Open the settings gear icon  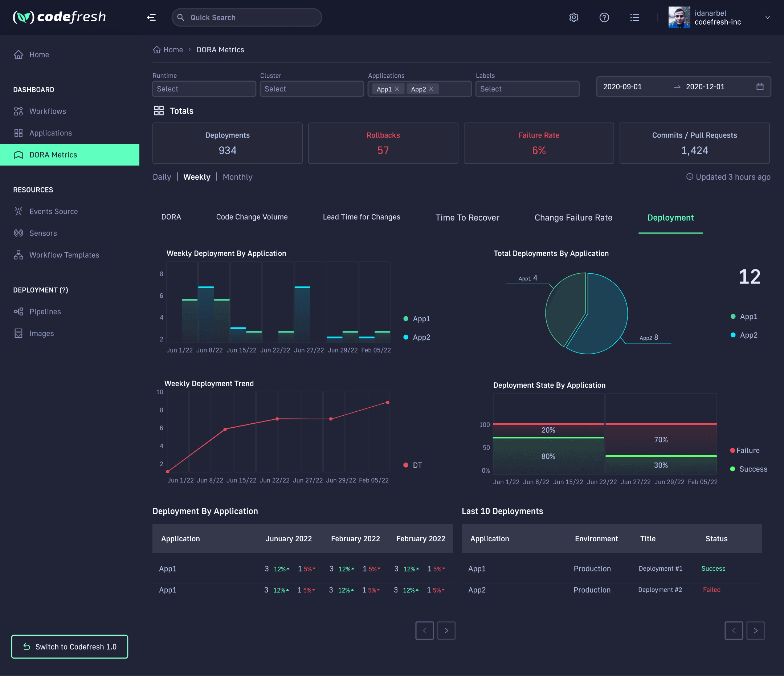point(573,17)
